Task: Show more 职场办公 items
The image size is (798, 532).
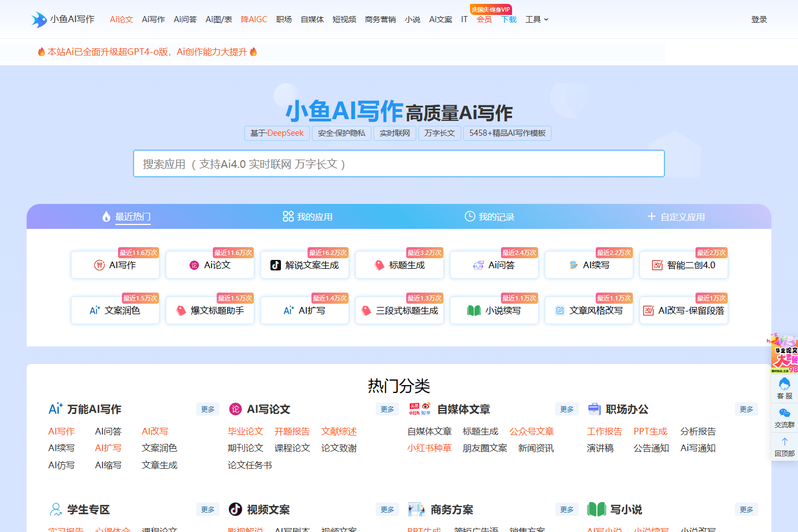Action: [746, 409]
